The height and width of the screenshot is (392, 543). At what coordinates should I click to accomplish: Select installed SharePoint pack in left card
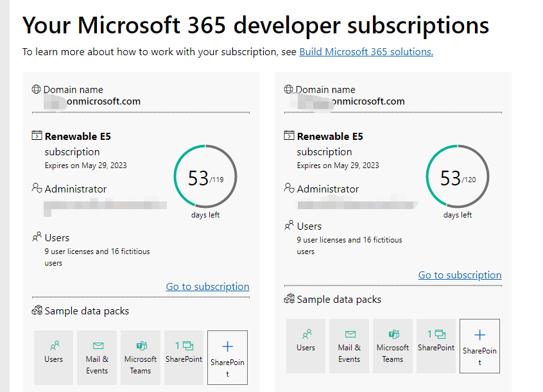click(184, 357)
